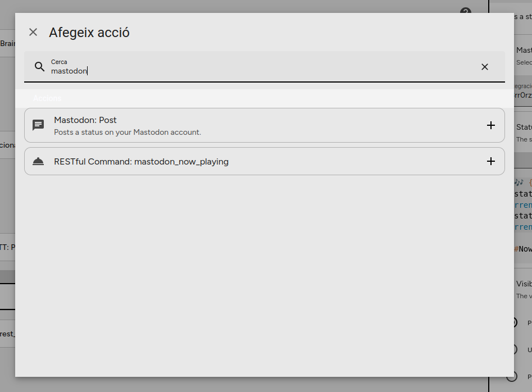Open the help icon behind the dialog
The width and height of the screenshot is (532, 392).
pos(465,11)
